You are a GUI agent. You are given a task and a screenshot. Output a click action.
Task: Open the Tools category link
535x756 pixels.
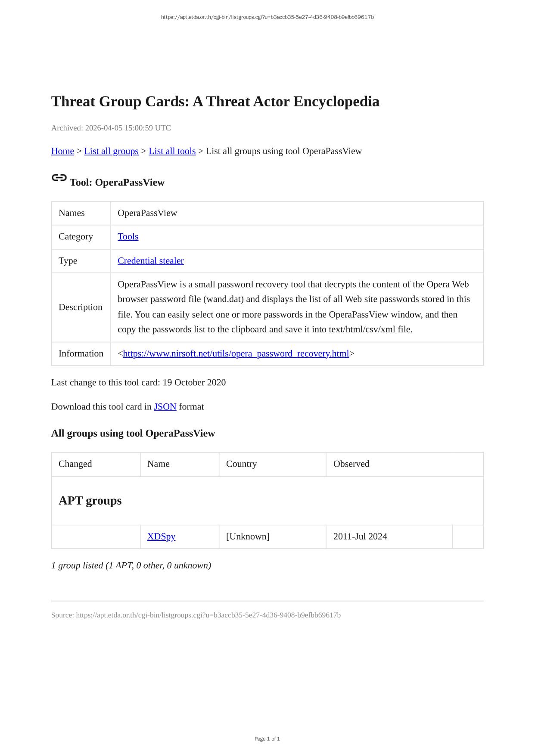pyautogui.click(x=128, y=237)
